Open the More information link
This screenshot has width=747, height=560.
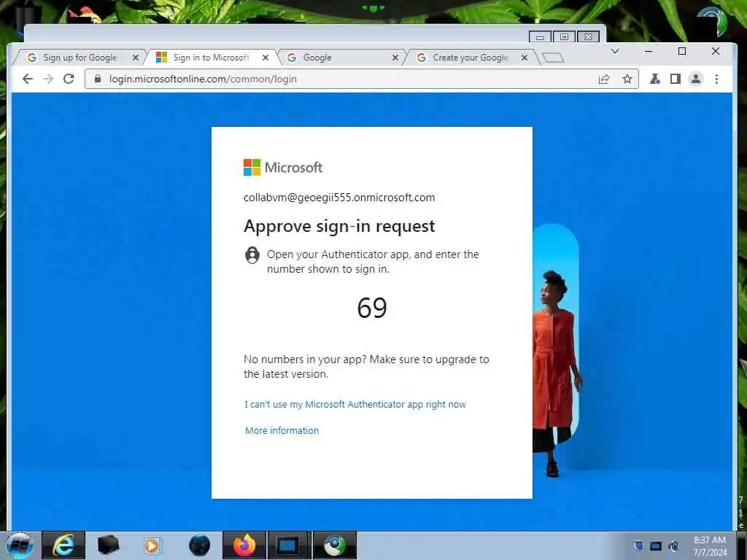click(282, 430)
